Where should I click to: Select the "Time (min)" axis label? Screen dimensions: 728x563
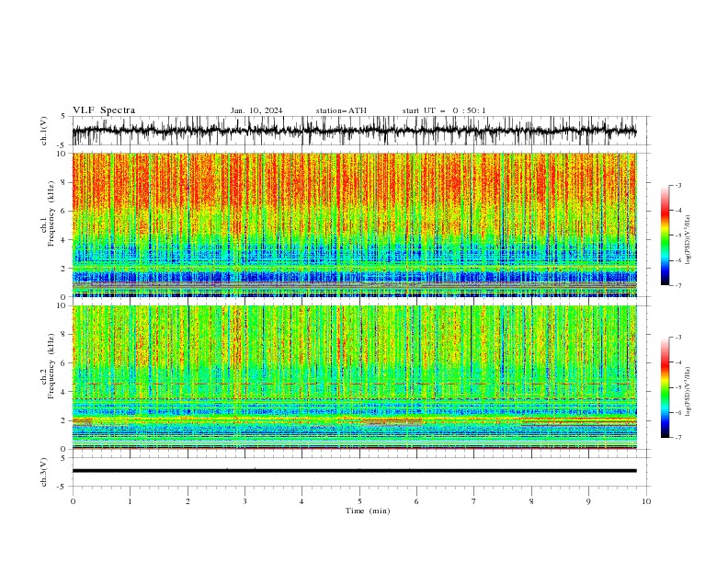click(x=368, y=511)
